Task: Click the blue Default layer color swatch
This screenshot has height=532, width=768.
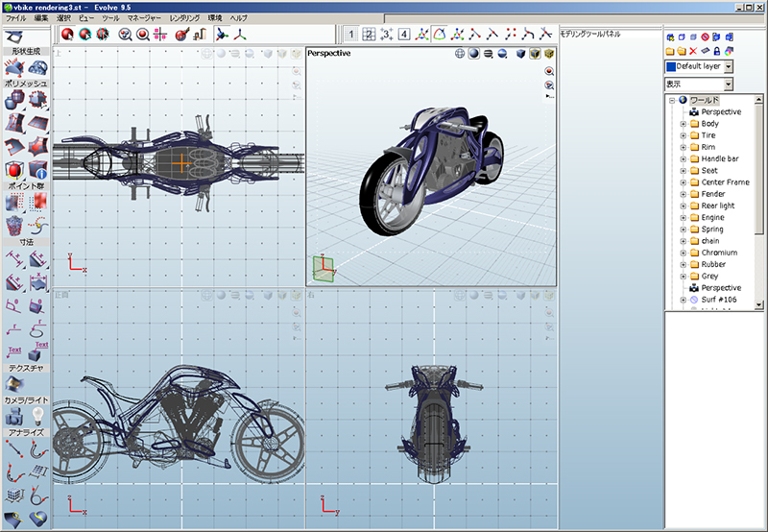Action: click(672, 67)
